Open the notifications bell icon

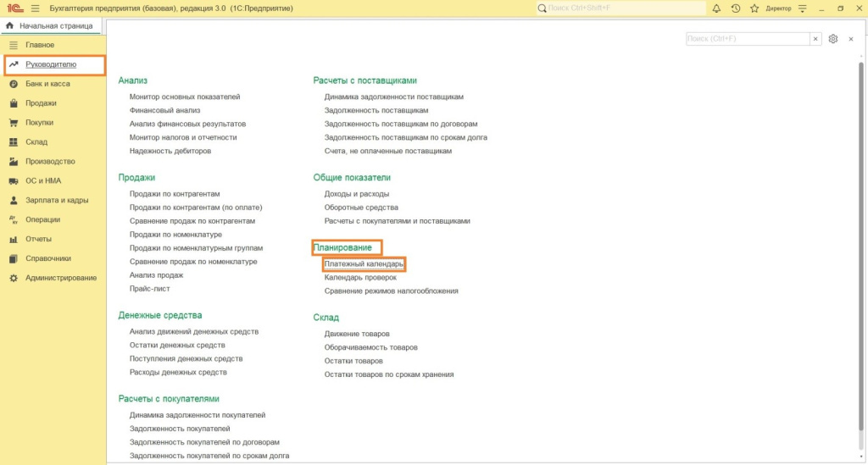click(x=716, y=8)
